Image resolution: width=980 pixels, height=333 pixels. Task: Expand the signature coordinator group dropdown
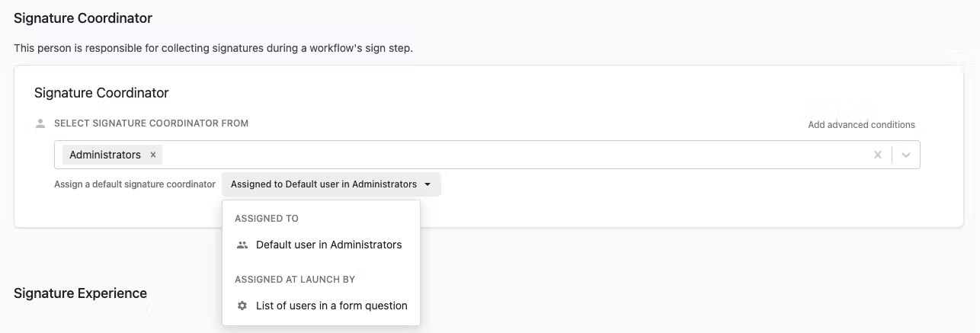906,155
